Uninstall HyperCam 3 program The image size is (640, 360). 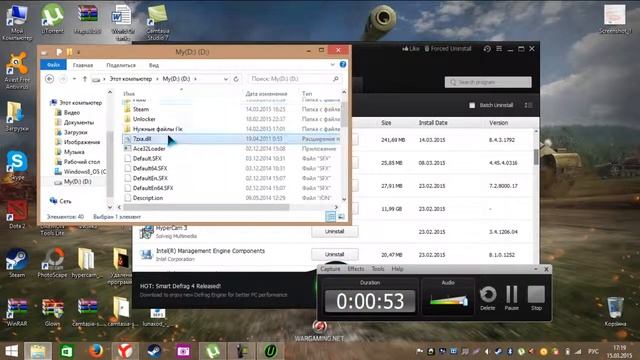[335, 231]
